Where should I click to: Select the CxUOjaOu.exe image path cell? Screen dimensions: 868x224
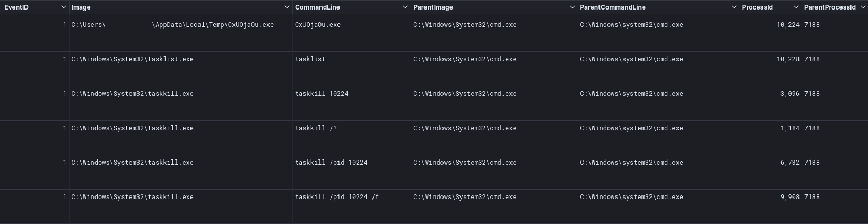[180, 34]
